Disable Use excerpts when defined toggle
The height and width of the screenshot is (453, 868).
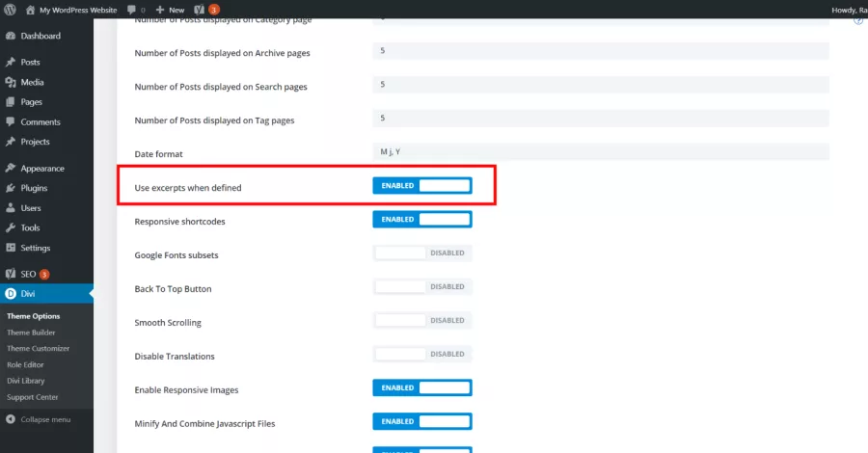point(422,186)
